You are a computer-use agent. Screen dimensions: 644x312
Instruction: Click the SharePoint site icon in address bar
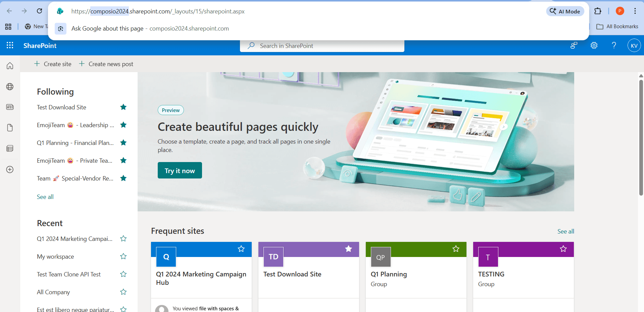pos(60,11)
